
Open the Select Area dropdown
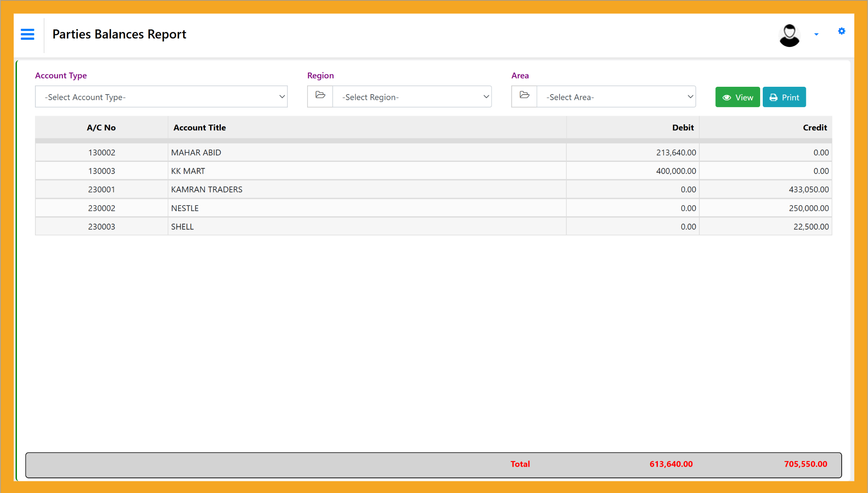pyautogui.click(x=616, y=97)
